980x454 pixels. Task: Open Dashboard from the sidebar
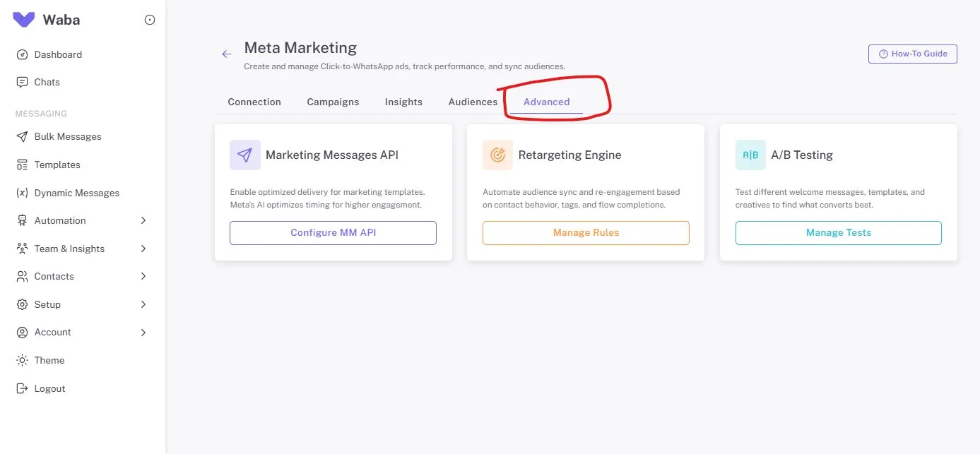[58, 54]
